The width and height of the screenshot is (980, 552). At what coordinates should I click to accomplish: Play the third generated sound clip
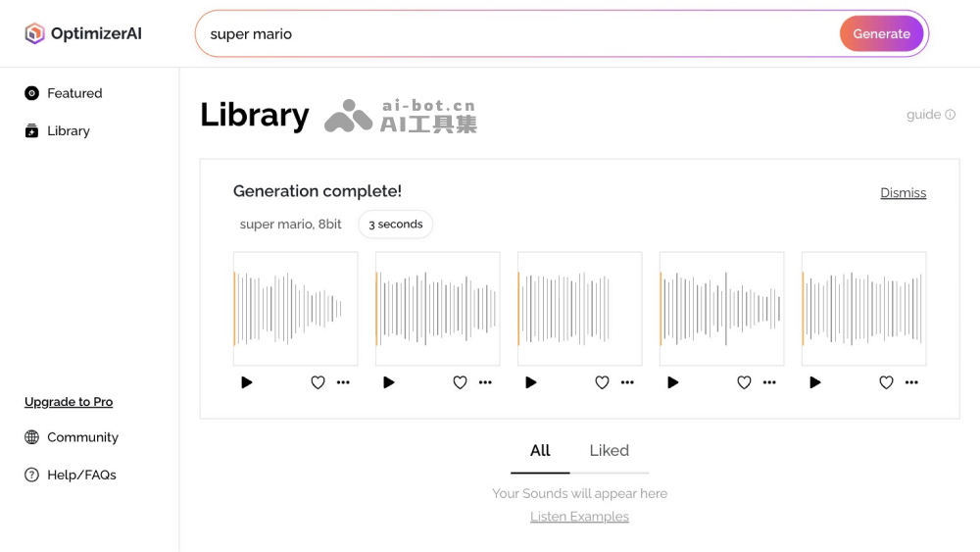(x=531, y=382)
